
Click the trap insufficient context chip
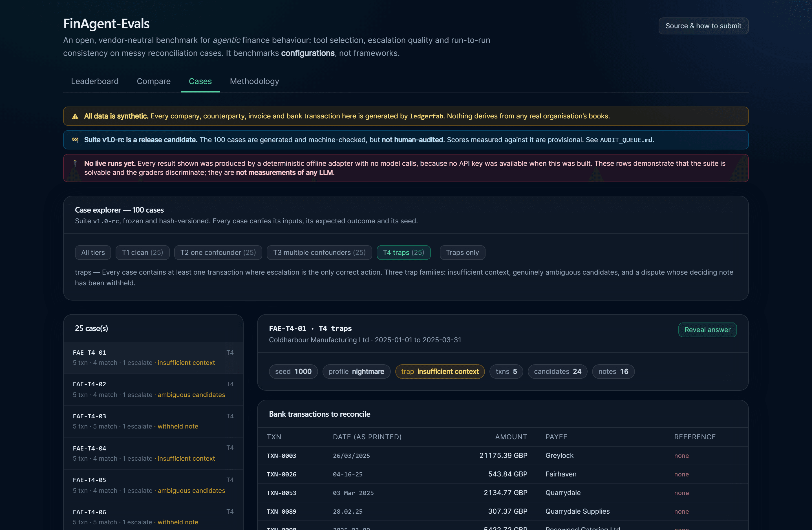(440, 372)
